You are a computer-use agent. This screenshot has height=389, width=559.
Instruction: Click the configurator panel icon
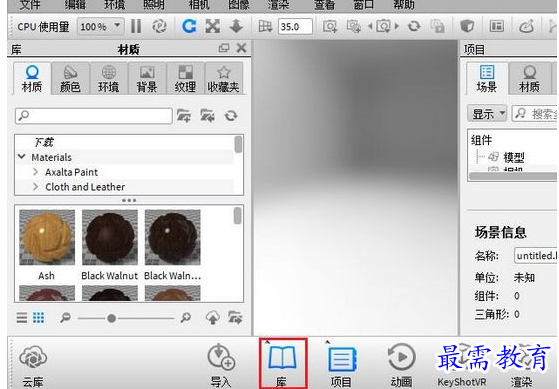click(x=497, y=26)
